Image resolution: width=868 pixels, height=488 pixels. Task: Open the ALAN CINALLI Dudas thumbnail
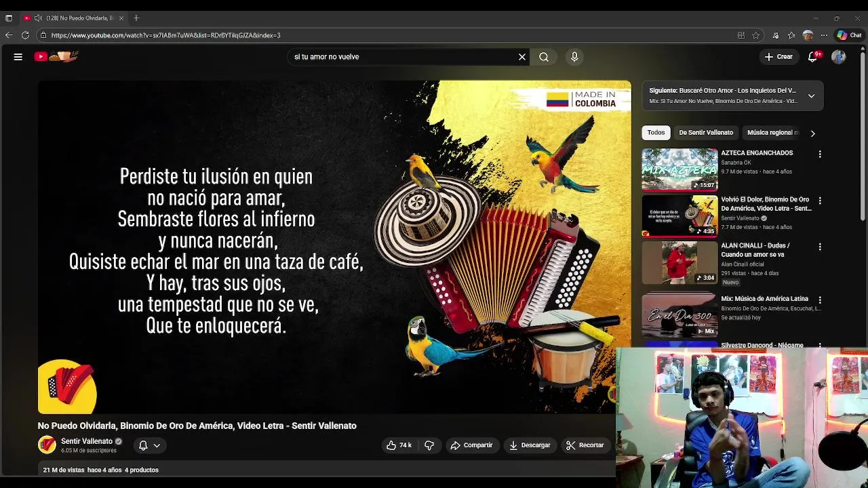click(679, 262)
